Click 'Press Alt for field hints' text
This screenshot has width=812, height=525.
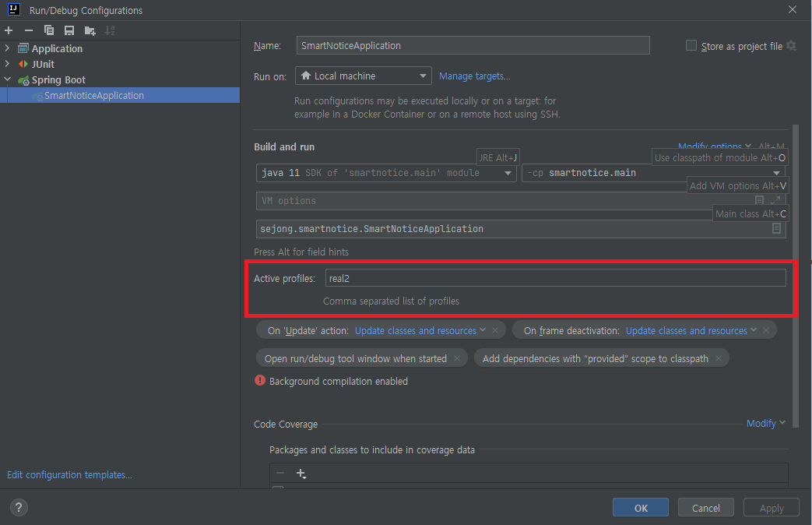point(301,252)
